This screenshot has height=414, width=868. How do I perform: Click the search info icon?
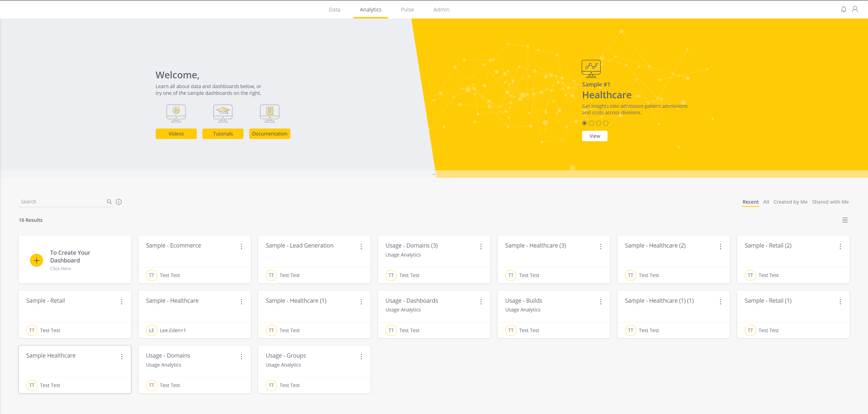119,202
